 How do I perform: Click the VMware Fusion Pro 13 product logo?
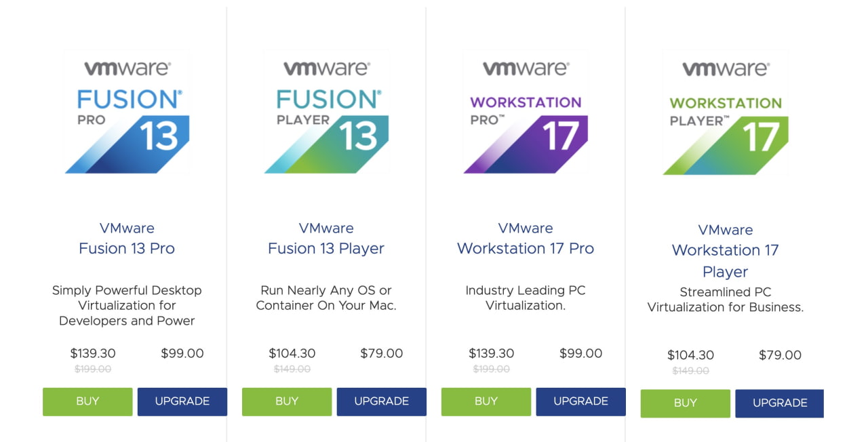(126, 112)
